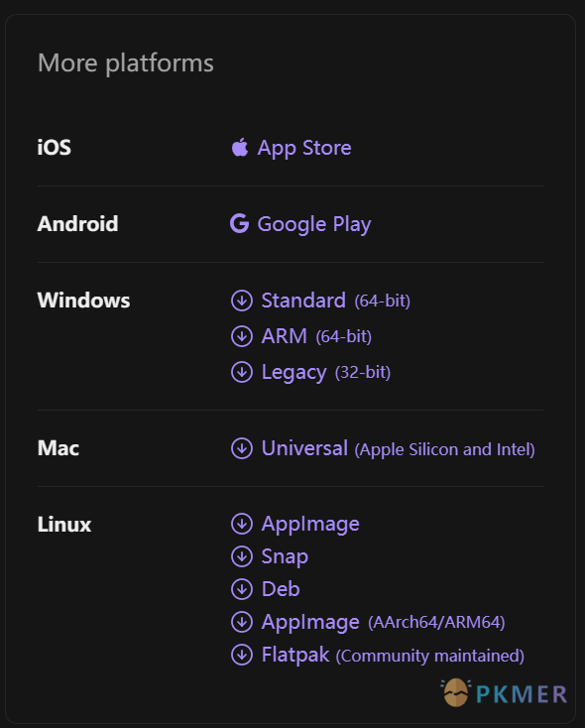Image resolution: width=585 pixels, height=728 pixels.
Task: Click download arrow icon for Windows Standard
Action: pyautogui.click(x=242, y=301)
